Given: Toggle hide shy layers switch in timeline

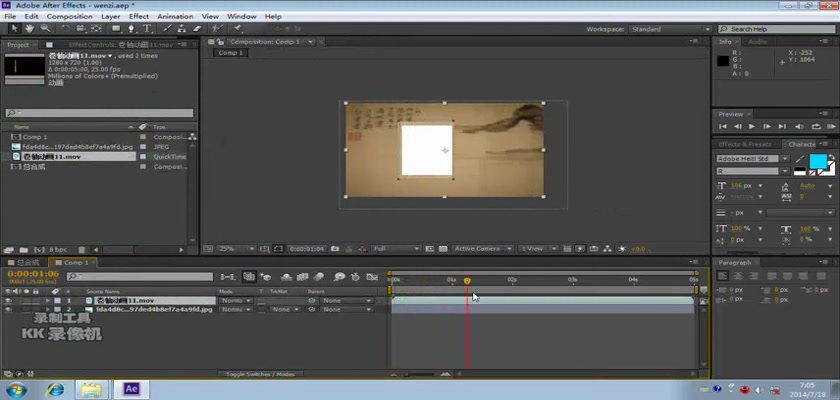Looking at the screenshot, I should pyautogui.click(x=287, y=277).
